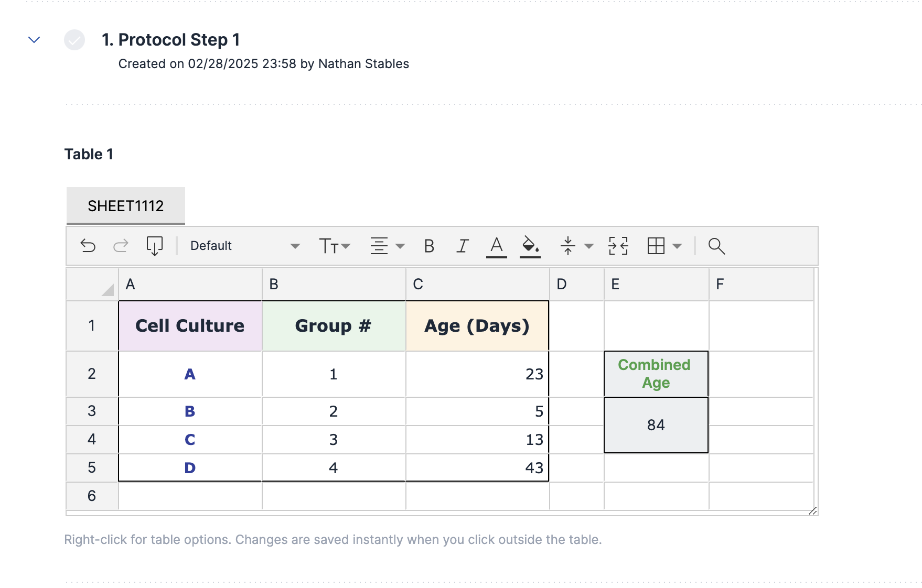Select the insert row icon beside Redo
Viewport: 922px width, 588px height.
(155, 245)
